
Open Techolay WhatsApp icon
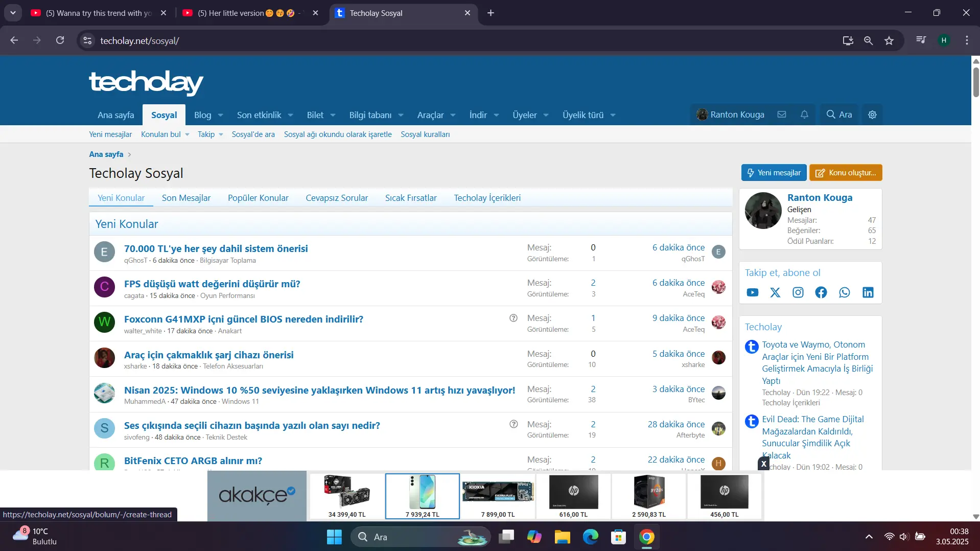coord(845,292)
